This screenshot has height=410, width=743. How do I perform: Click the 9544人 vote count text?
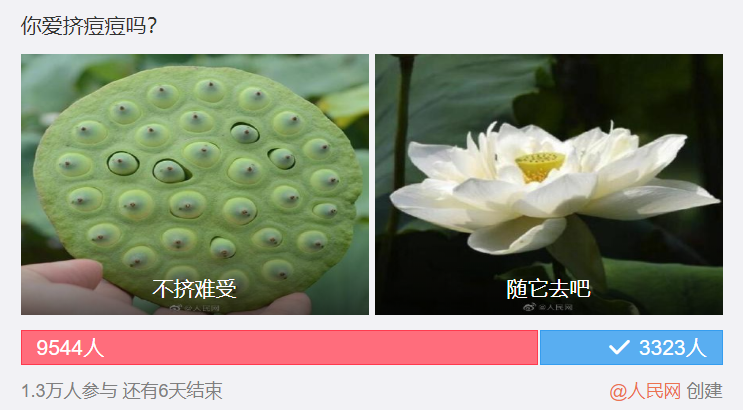tap(70, 348)
